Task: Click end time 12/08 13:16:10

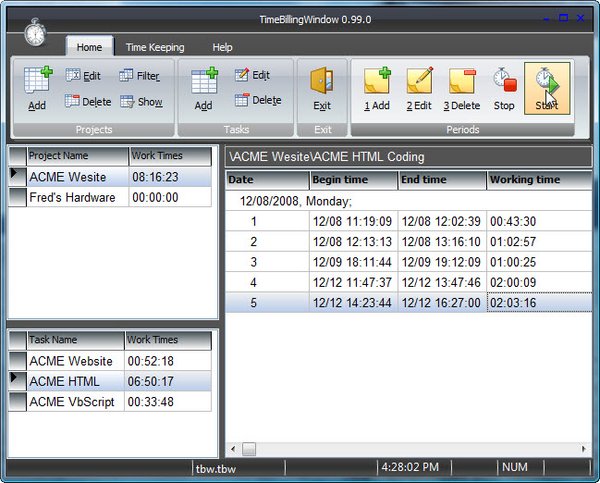Action: click(442, 242)
